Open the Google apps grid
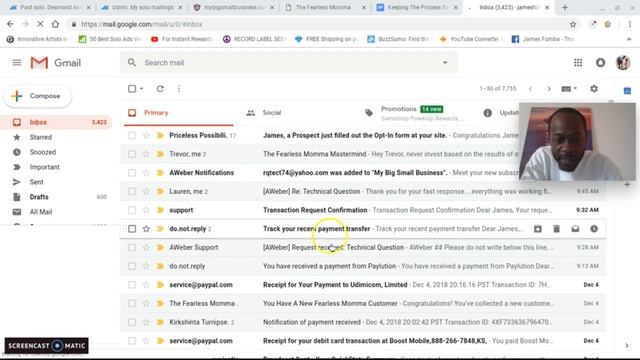This screenshot has width=640, height=360. pyautogui.click(x=578, y=63)
